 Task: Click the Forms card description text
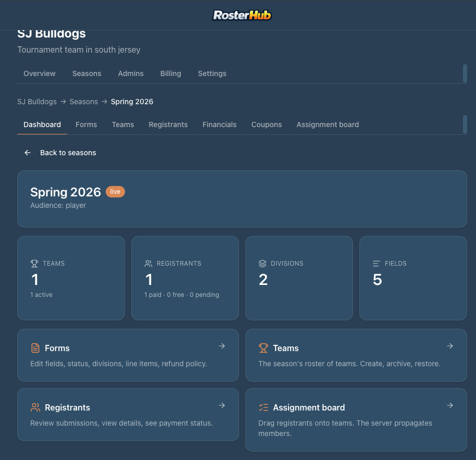click(119, 364)
